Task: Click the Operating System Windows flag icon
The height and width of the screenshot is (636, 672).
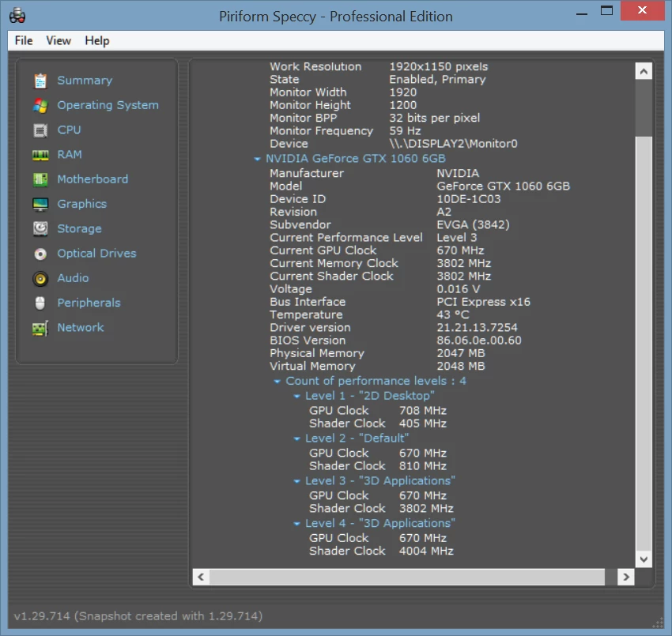Action: [x=40, y=105]
